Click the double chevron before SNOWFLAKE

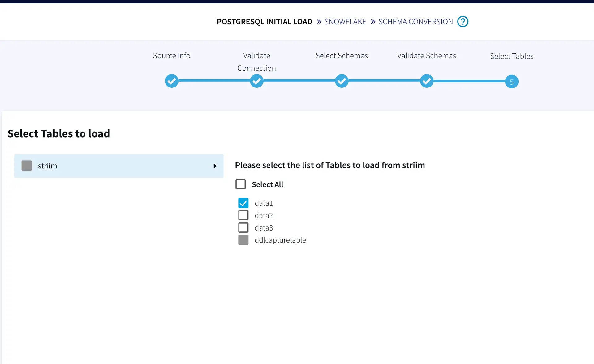coord(319,22)
